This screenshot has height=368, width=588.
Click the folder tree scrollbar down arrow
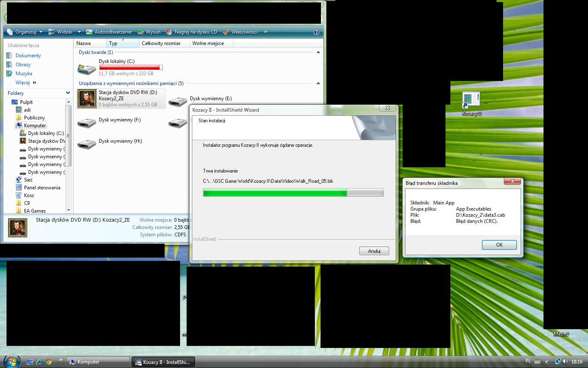tap(69, 210)
